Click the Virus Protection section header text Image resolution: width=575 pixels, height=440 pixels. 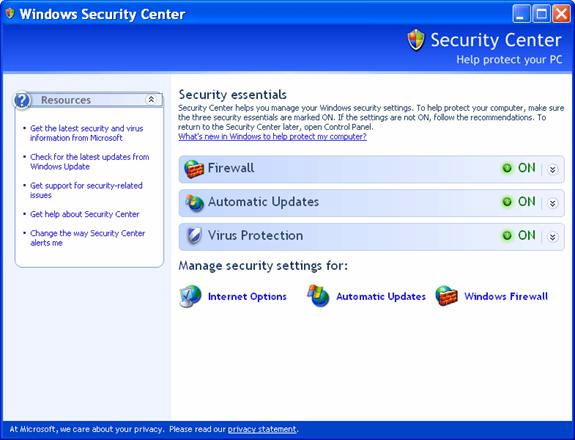point(256,235)
